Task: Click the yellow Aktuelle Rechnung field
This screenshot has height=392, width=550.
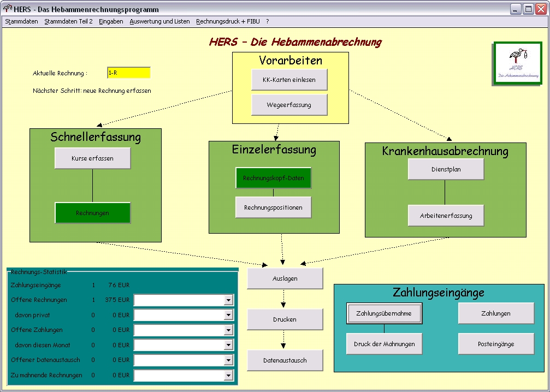Action: (x=128, y=73)
